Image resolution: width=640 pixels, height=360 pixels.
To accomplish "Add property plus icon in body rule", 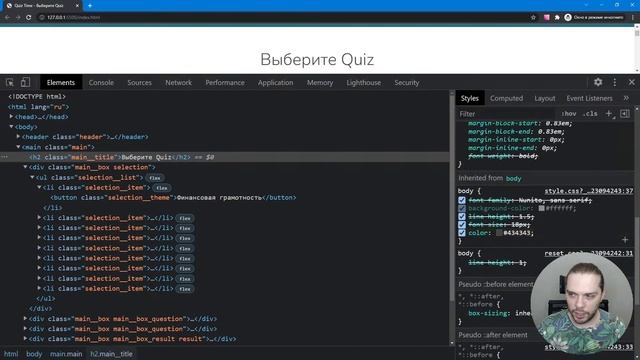I will [625, 240].
